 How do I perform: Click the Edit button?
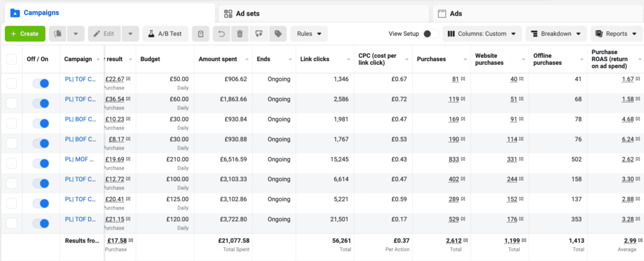tap(104, 34)
